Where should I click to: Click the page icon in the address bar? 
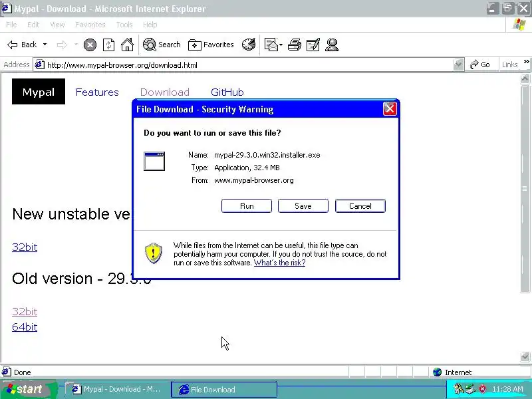40,65
